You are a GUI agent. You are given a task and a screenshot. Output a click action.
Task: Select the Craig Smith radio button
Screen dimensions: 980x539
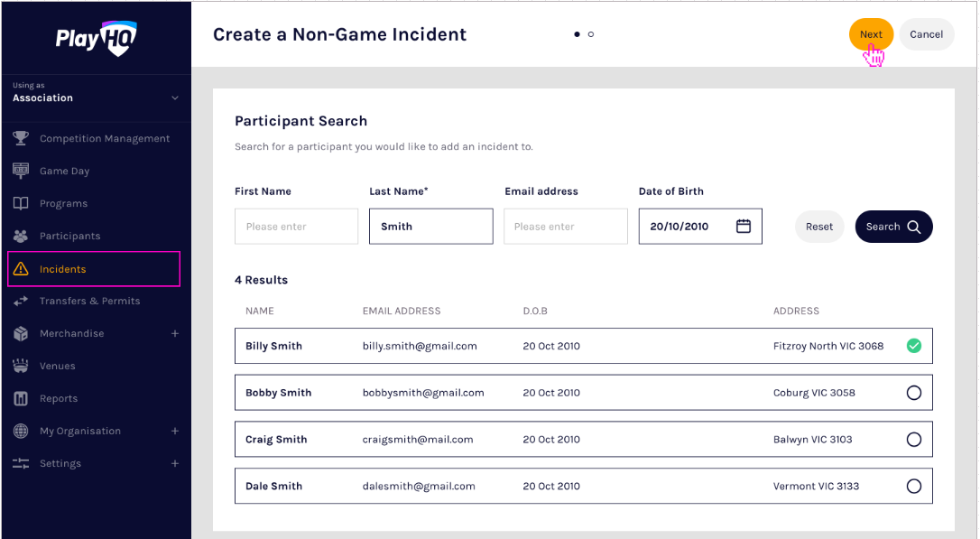point(914,440)
